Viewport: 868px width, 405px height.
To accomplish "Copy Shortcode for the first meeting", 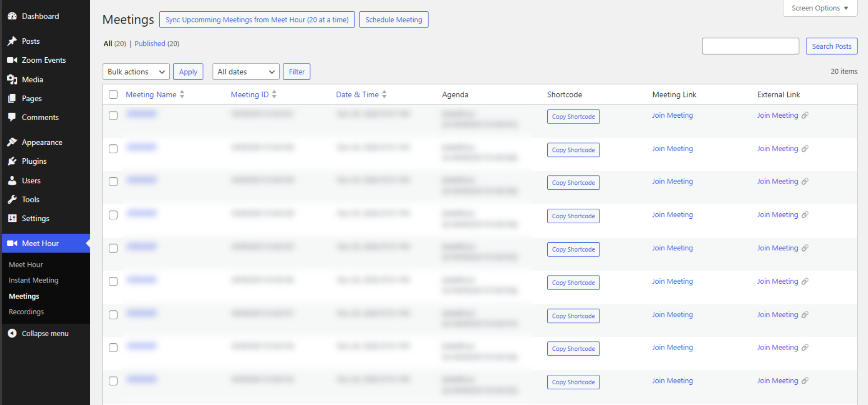I will tap(573, 116).
